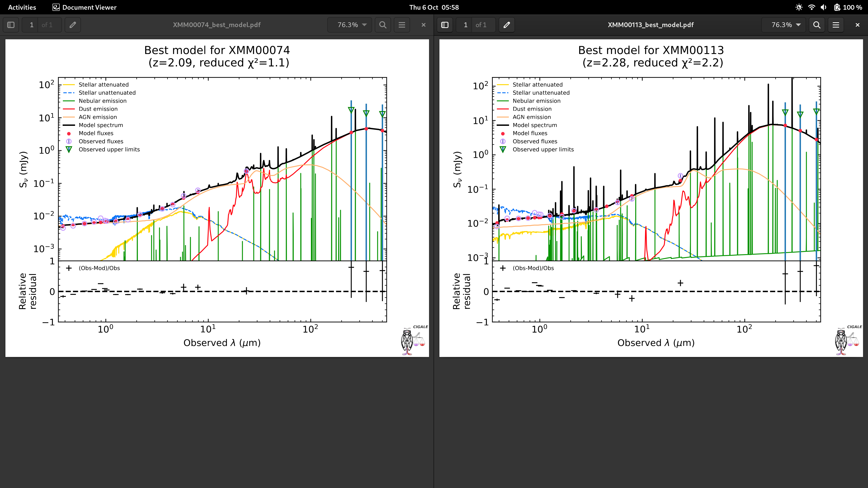Open the 76.3% zoom dropdown in left viewer

(349, 25)
